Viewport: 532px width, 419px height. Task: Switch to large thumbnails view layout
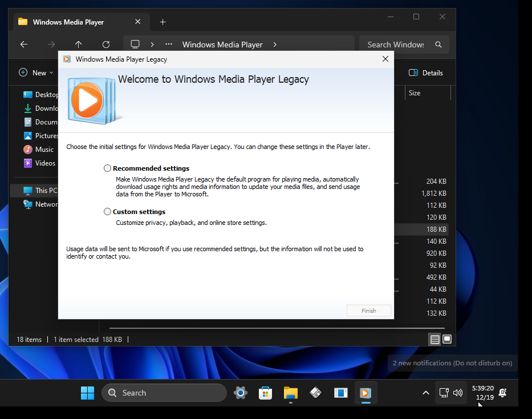[447, 339]
